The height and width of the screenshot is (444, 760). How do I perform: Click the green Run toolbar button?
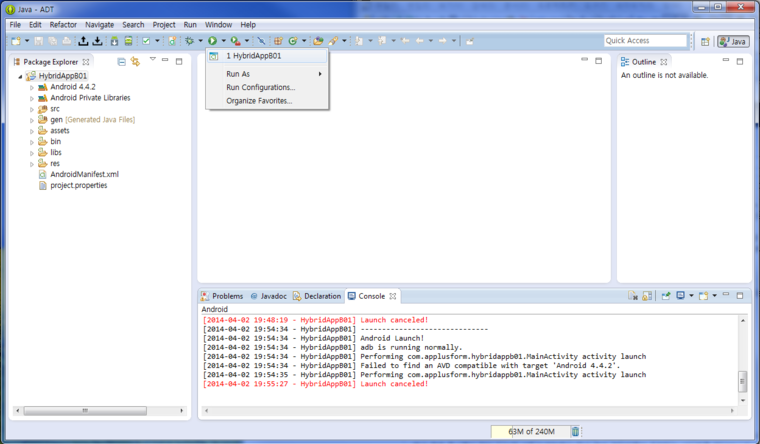212,41
